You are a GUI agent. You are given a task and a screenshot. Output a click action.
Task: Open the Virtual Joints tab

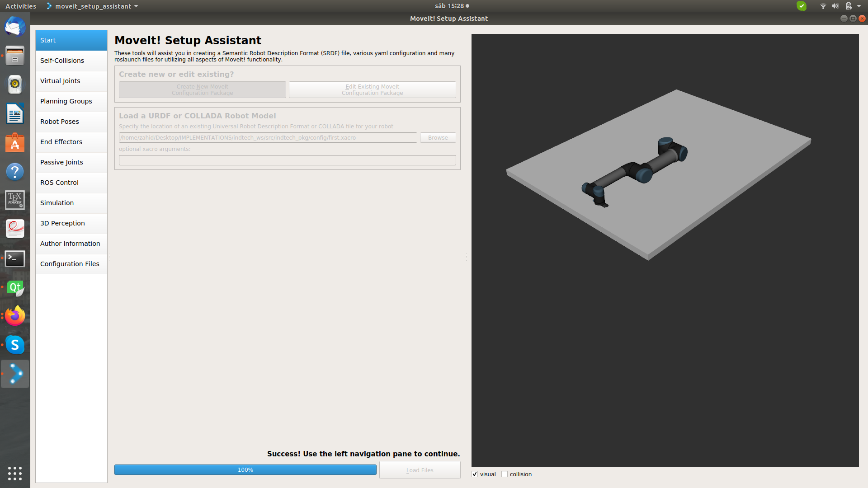(71, 81)
